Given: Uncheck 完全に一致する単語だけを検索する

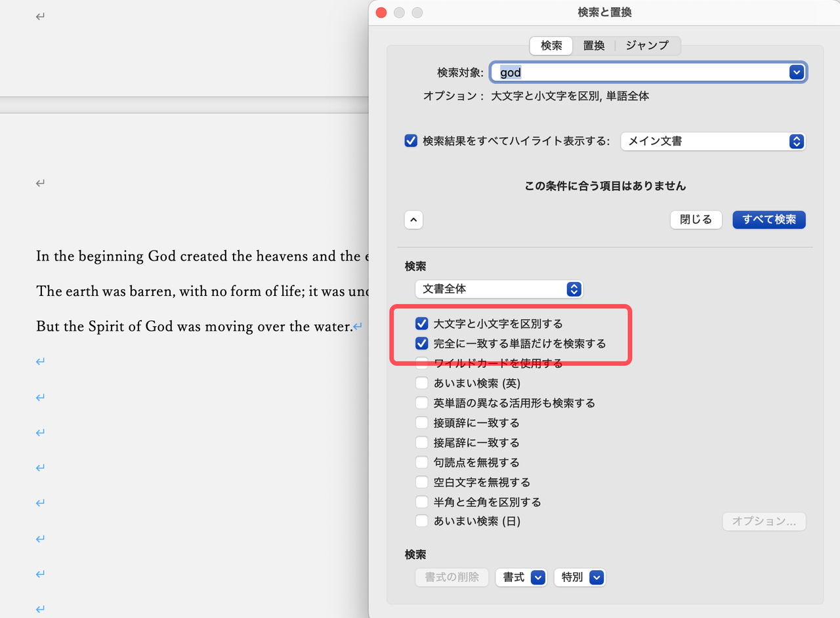Looking at the screenshot, I should (421, 343).
